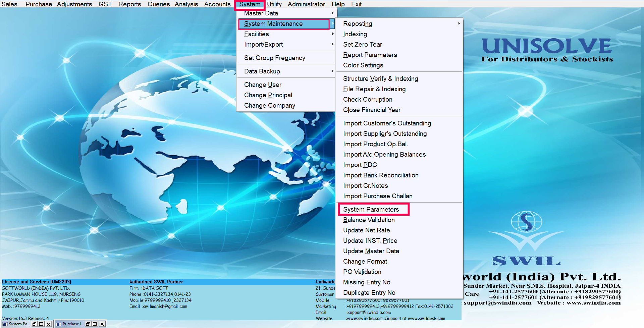644x328 pixels.
Task: Open the Help menu
Action: (x=338, y=4)
